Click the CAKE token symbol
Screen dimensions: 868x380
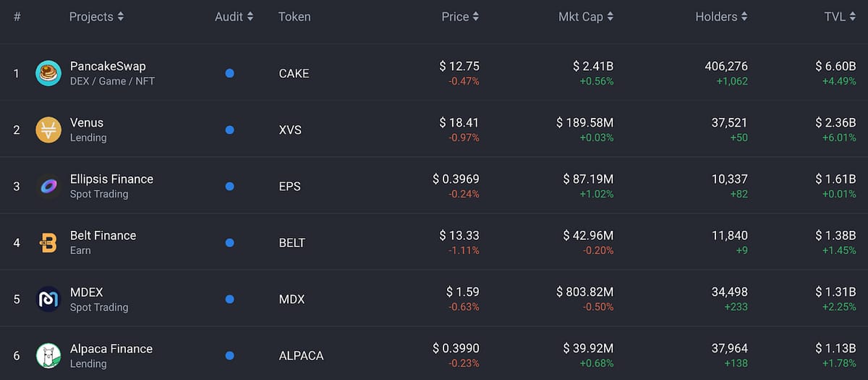[294, 73]
